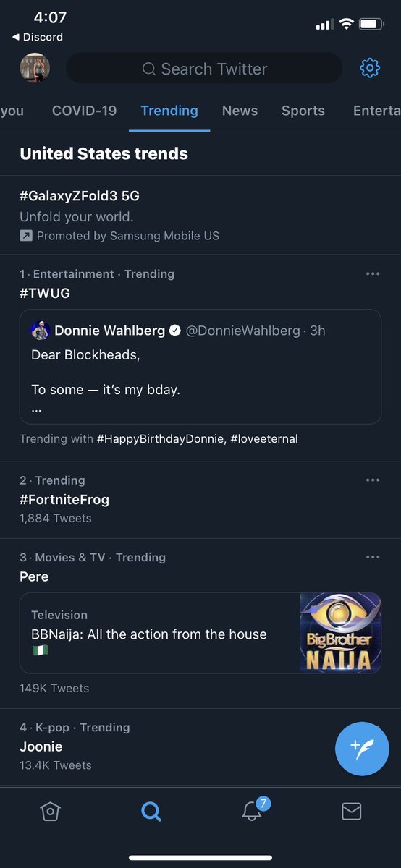Screen dimensions: 401x868
Task: Open more options for #FortniteFrog trend
Action: [x=373, y=480]
